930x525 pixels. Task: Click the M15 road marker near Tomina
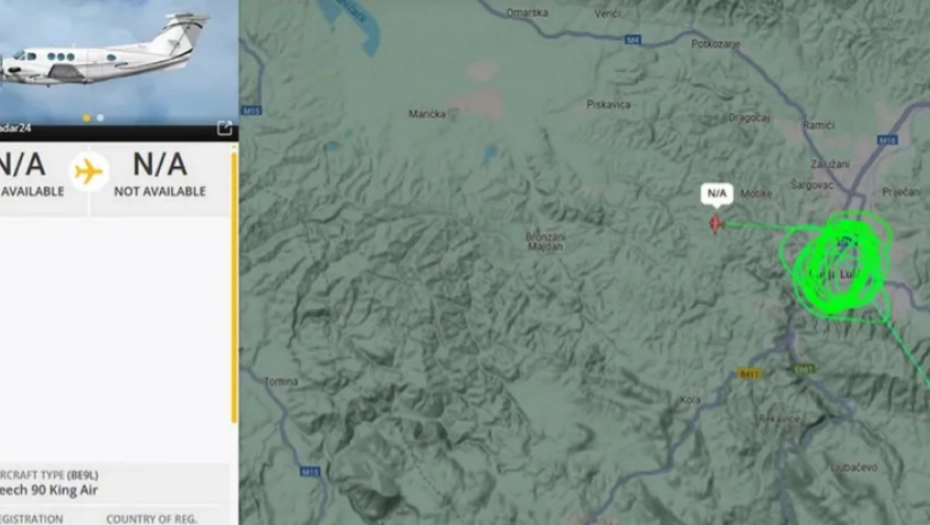tap(310, 472)
